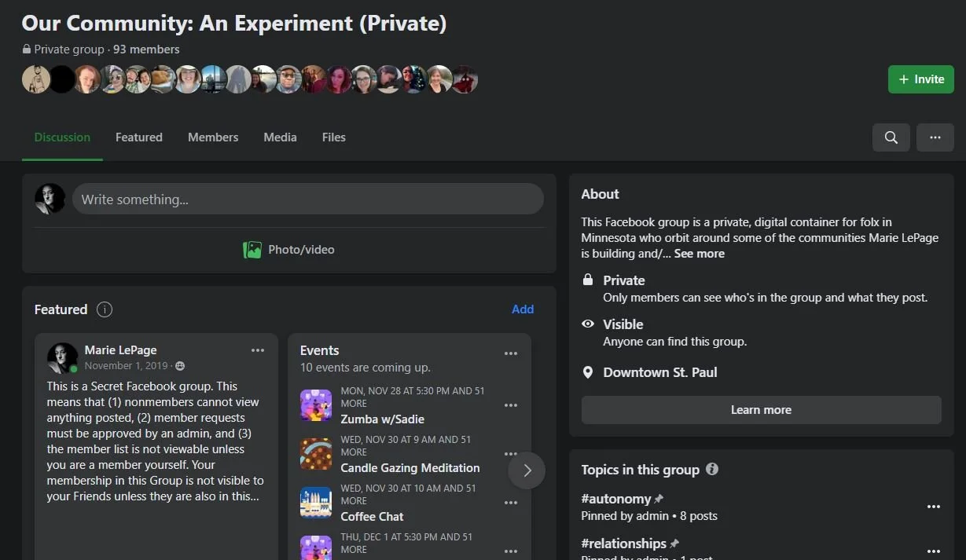Click the Thu Dec 1 event icon

point(316,547)
